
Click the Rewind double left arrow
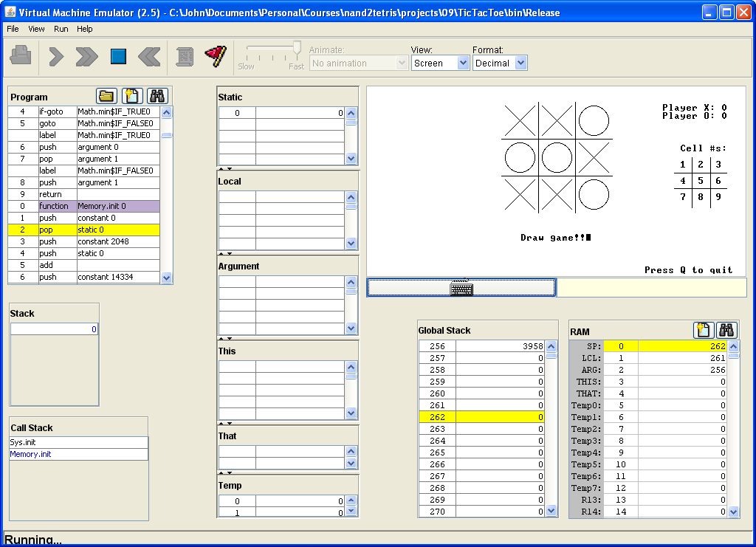pos(149,56)
